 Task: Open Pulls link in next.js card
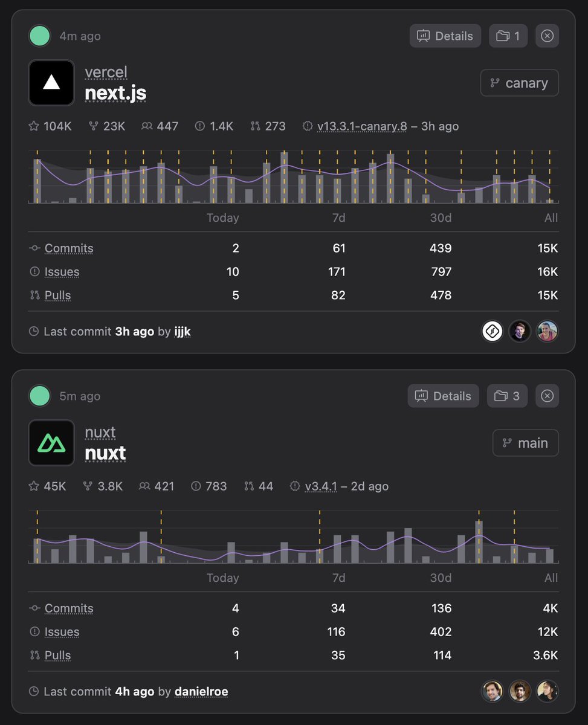(57, 295)
